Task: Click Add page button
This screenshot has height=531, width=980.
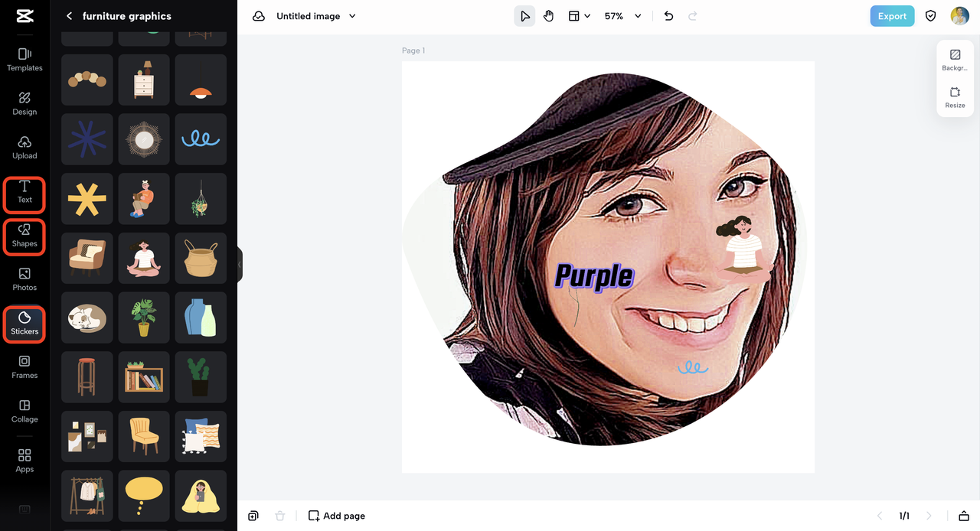Action: (337, 516)
